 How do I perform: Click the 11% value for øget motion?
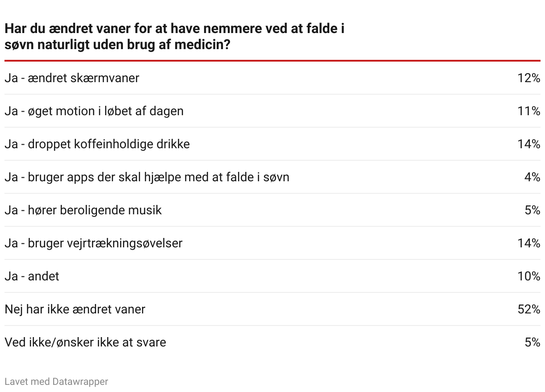point(529,111)
